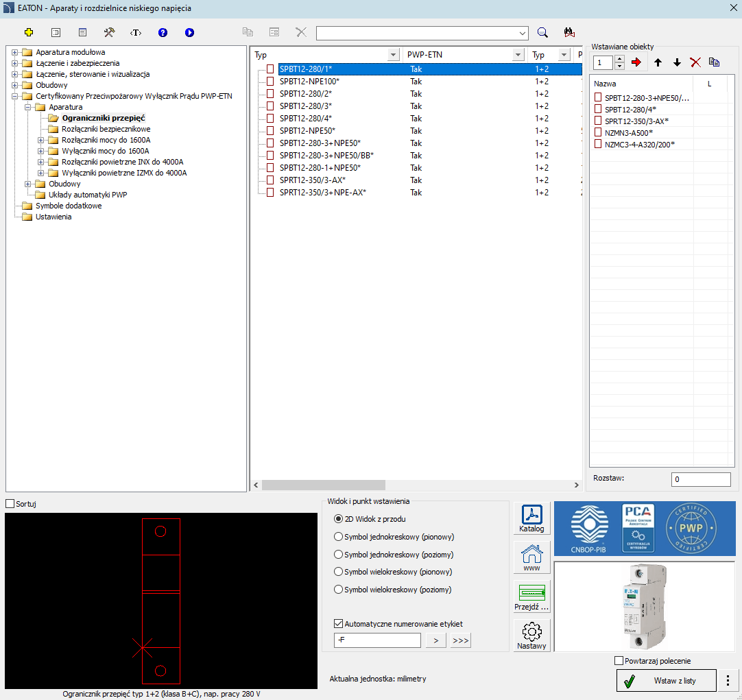Viewport: 742px width, 700px height.
Task: Open the Ustawienia folder
Action: tap(53, 217)
